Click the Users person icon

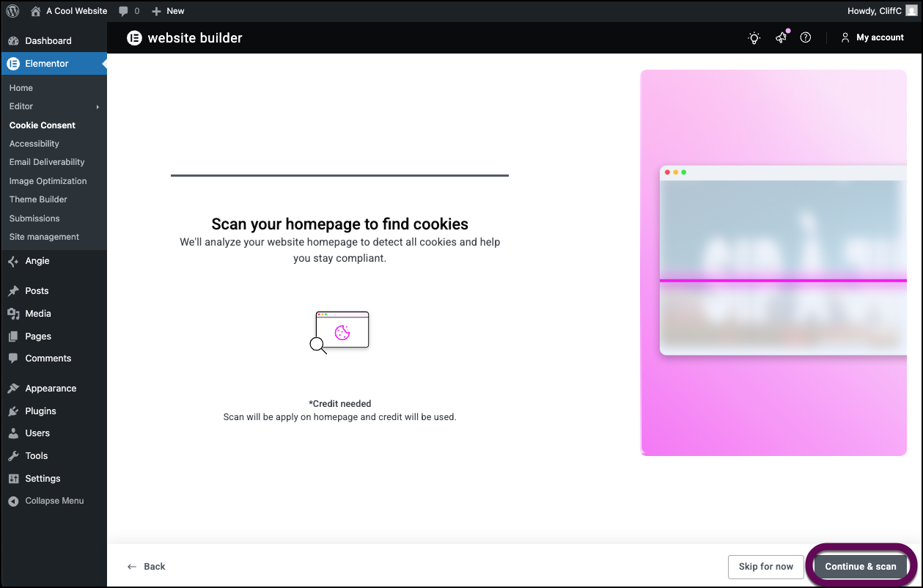click(x=13, y=433)
